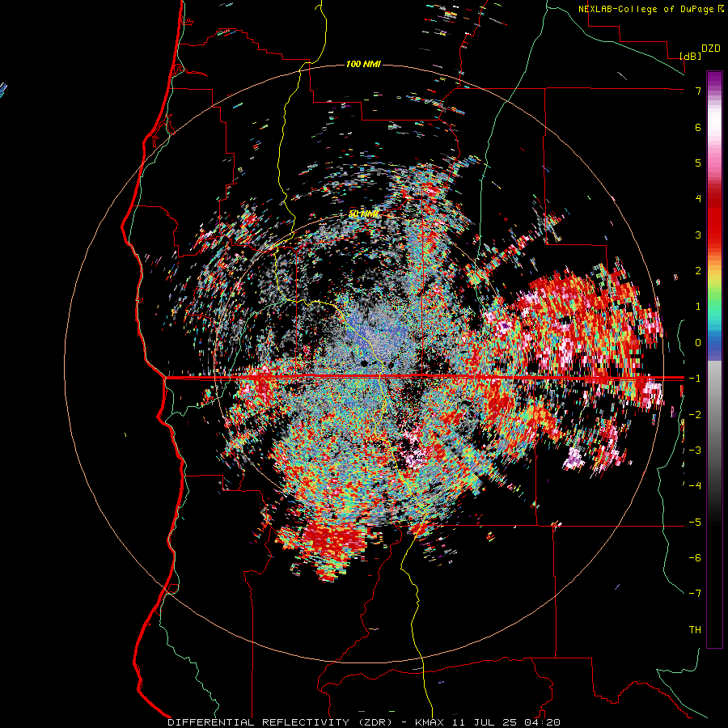Click the DZD product label
This screenshot has height=728, width=728.
click(x=711, y=49)
